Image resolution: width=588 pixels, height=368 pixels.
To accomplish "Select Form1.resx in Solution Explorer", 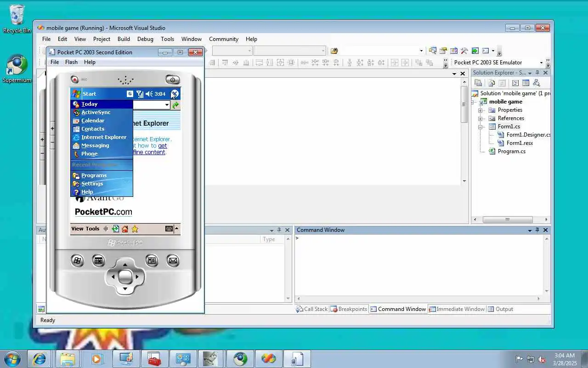I will click(520, 143).
